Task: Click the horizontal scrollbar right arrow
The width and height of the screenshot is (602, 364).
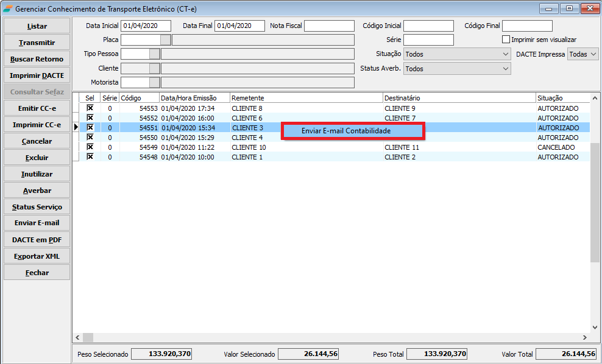Action: click(x=585, y=338)
